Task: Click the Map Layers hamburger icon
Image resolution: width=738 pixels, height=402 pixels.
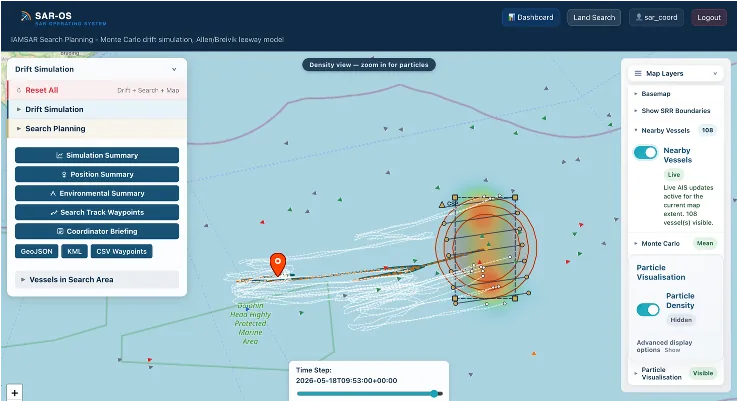Action: 638,73
